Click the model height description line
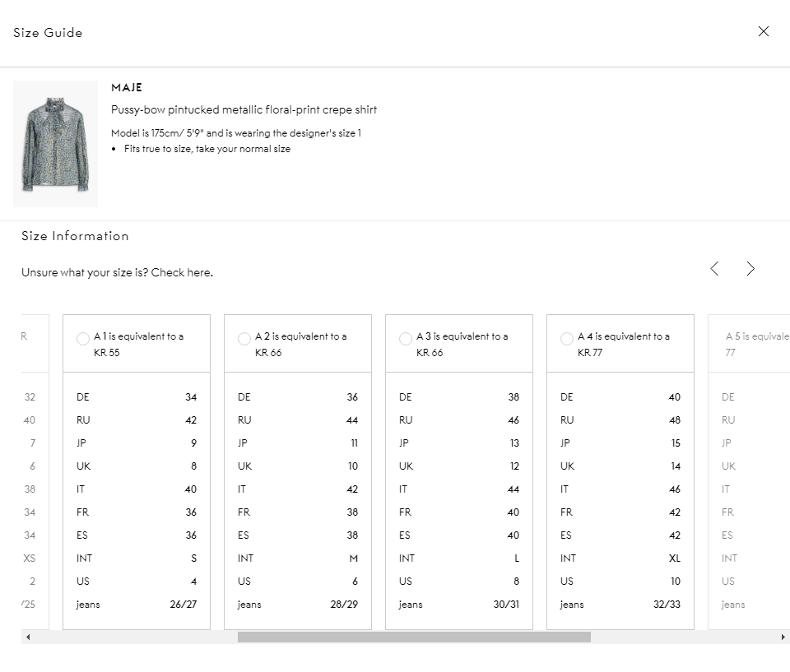 pos(236,133)
